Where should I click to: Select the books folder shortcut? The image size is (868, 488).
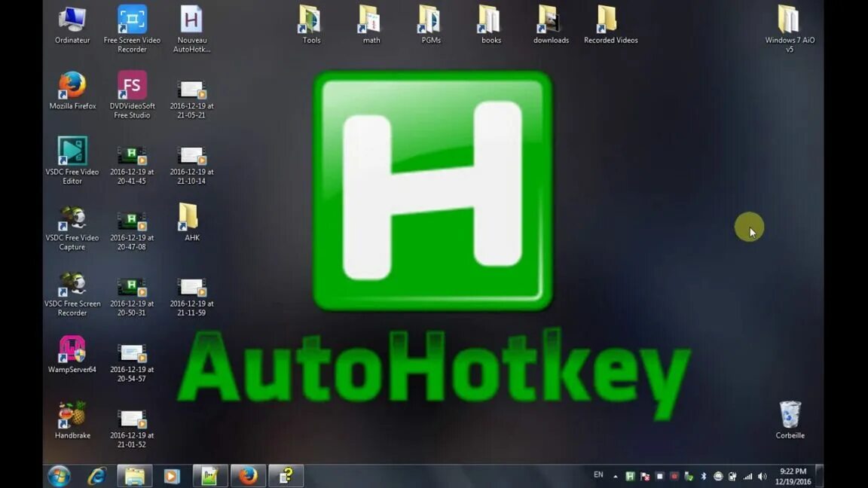(x=491, y=25)
